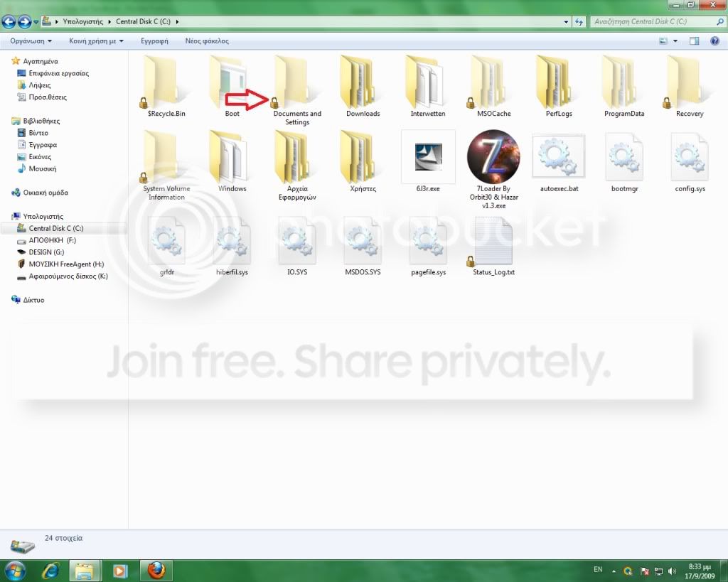Select the autoexec.bat file icon
This screenshot has height=582, width=728.
coord(559,157)
